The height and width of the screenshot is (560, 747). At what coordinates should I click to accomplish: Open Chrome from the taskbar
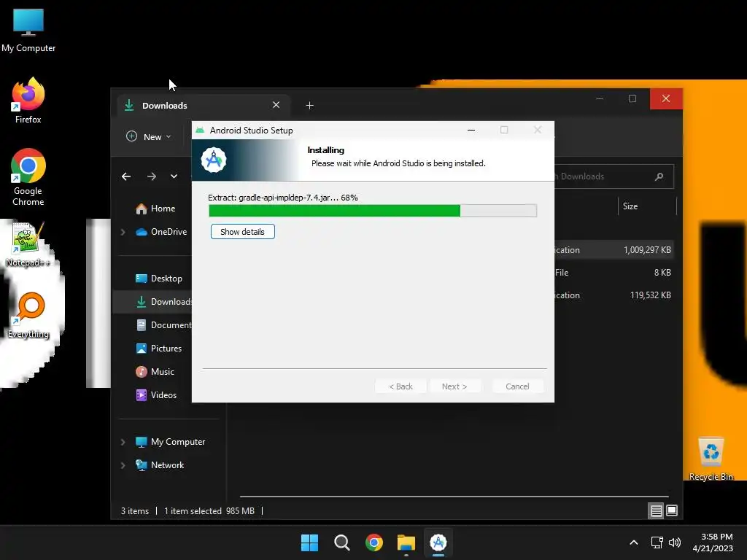374,542
